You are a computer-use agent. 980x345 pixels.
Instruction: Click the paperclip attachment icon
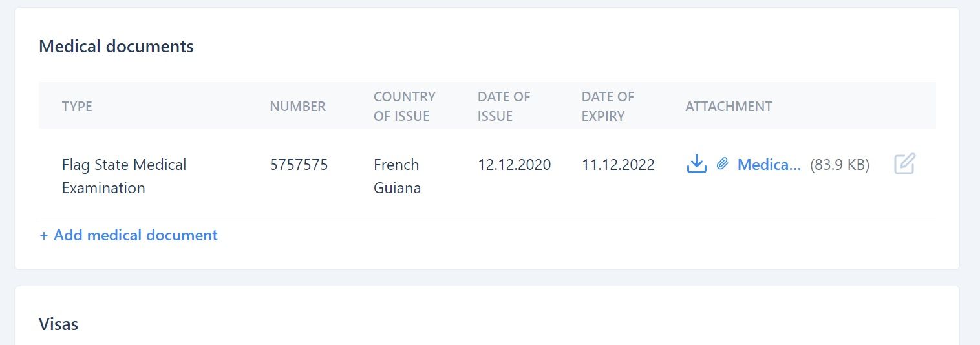click(723, 164)
